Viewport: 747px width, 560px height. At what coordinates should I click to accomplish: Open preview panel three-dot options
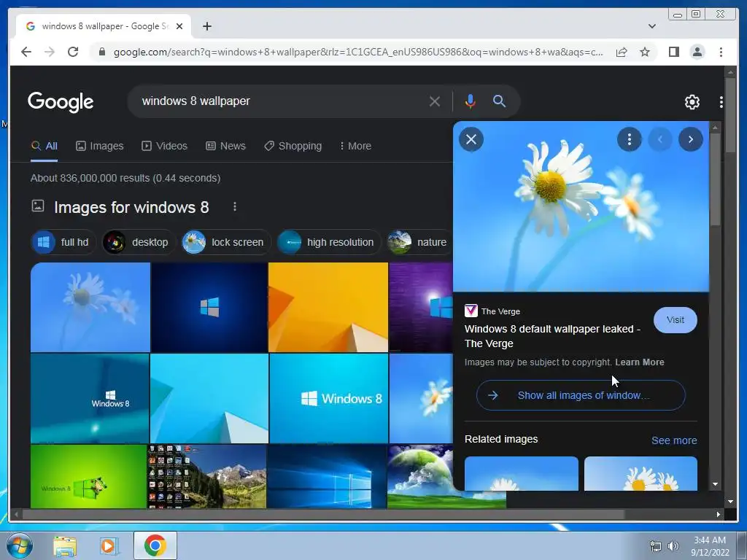(x=630, y=139)
